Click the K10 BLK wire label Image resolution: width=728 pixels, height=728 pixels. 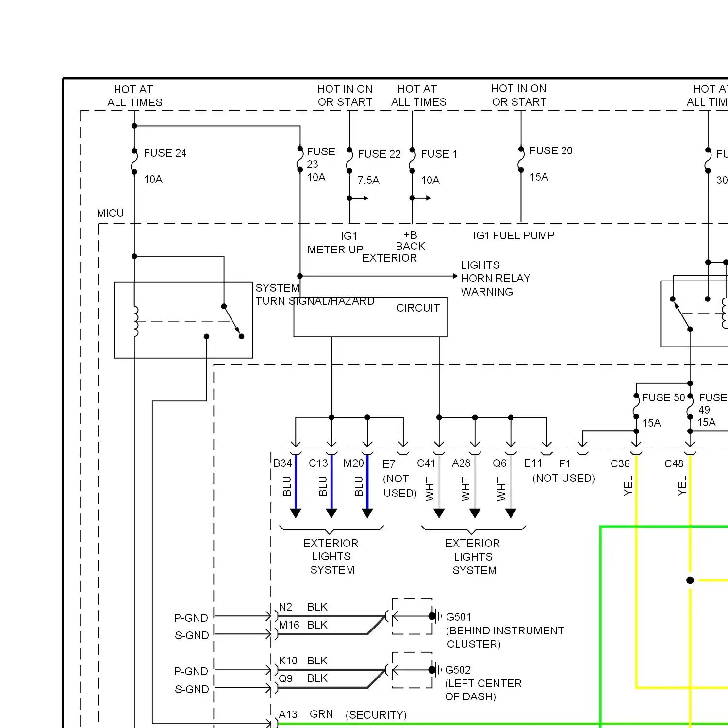(303, 661)
